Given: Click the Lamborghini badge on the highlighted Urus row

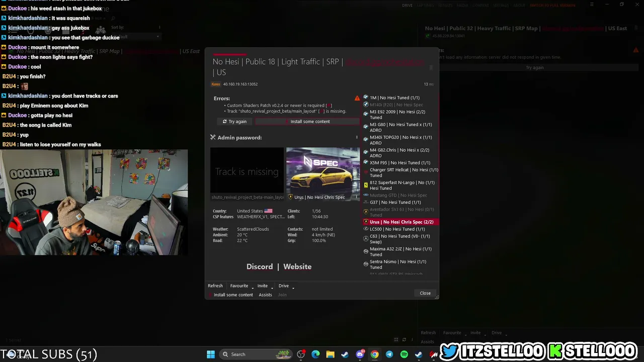Looking at the screenshot, I should 366,222.
